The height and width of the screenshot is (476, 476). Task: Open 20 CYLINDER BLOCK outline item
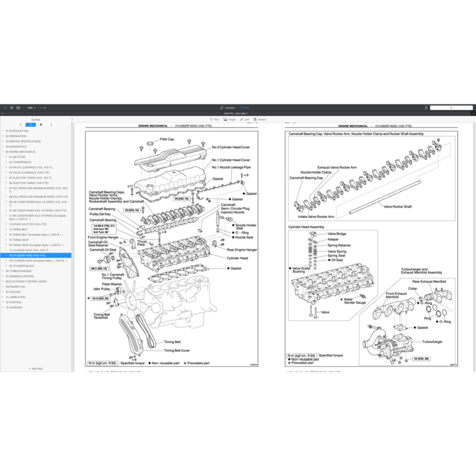tap(21, 266)
